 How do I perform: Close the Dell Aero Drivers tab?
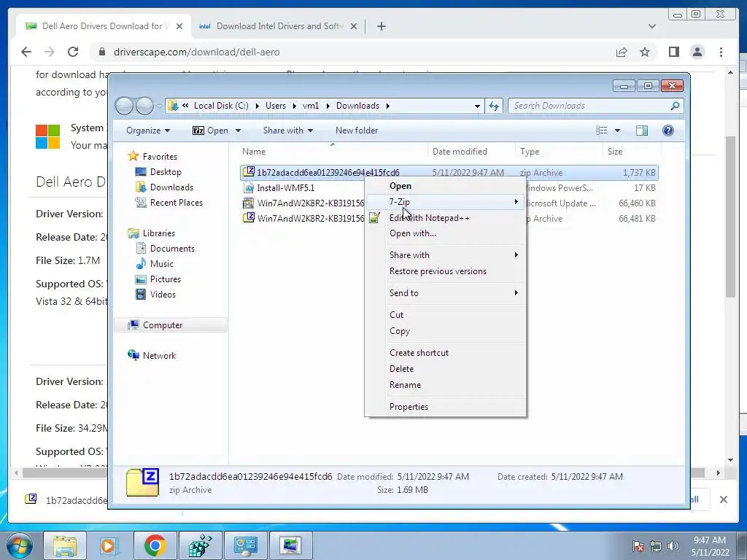[x=179, y=26]
